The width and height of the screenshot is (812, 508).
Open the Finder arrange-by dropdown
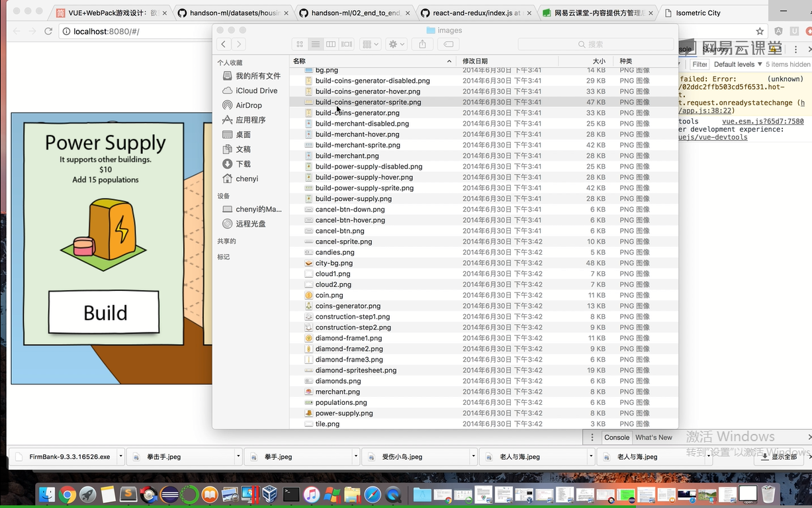[x=370, y=44]
